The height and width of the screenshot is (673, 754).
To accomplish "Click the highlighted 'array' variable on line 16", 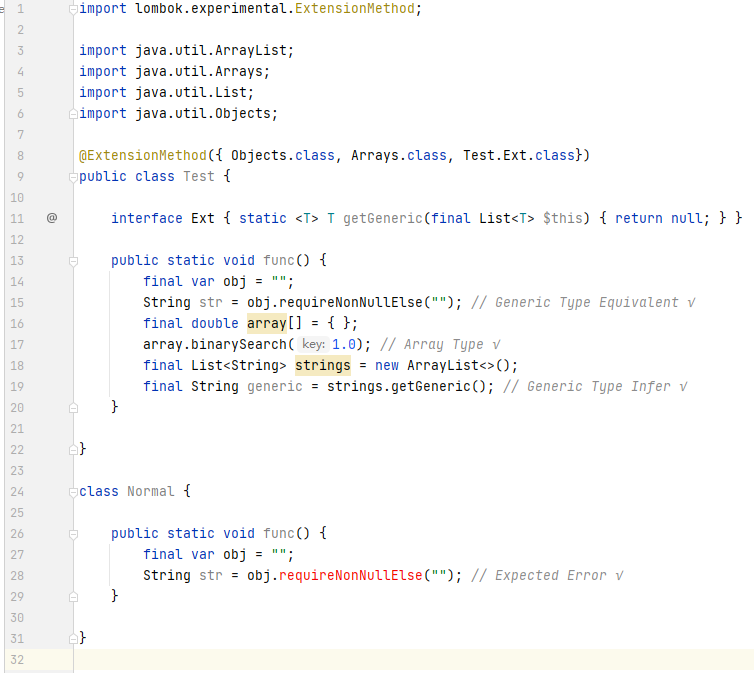I will click(267, 323).
